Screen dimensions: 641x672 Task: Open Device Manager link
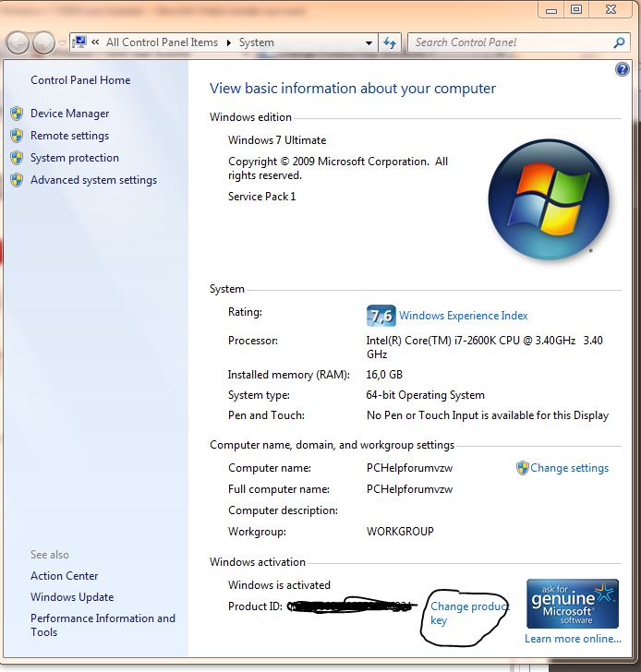pos(70,114)
